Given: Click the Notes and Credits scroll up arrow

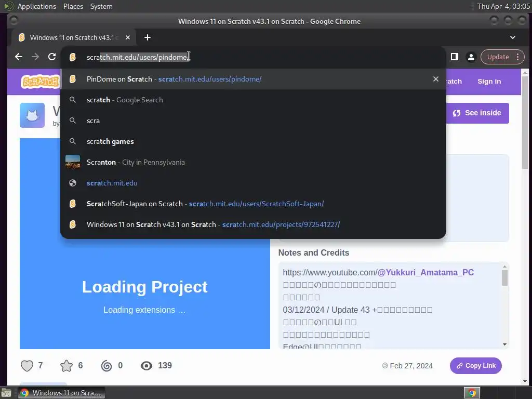Looking at the screenshot, I should coord(504,267).
